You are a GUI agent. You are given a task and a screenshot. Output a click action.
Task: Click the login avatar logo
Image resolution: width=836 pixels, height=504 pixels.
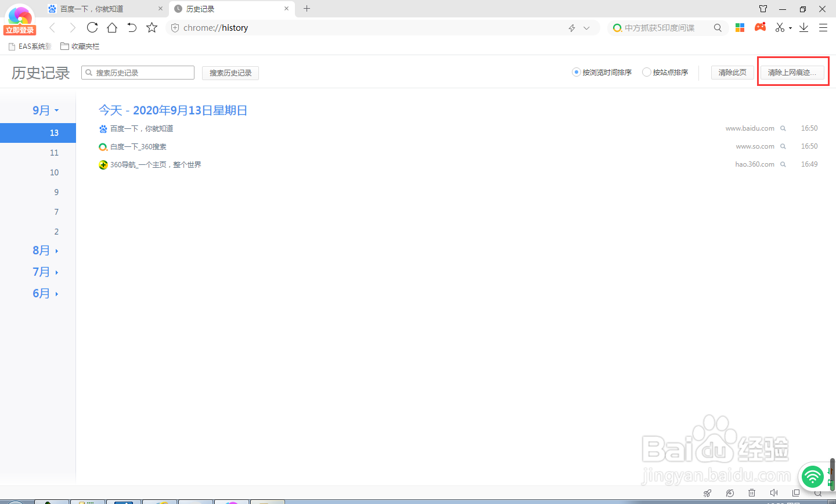point(20,16)
